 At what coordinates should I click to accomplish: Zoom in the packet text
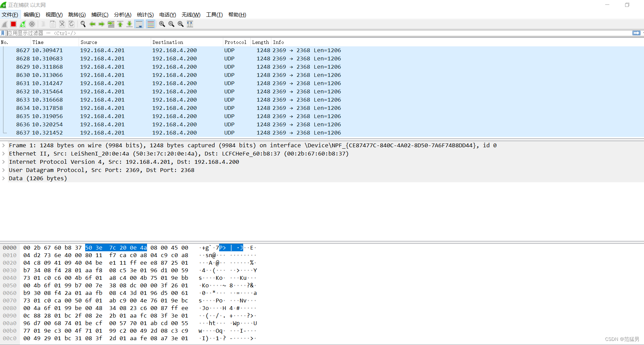click(162, 24)
